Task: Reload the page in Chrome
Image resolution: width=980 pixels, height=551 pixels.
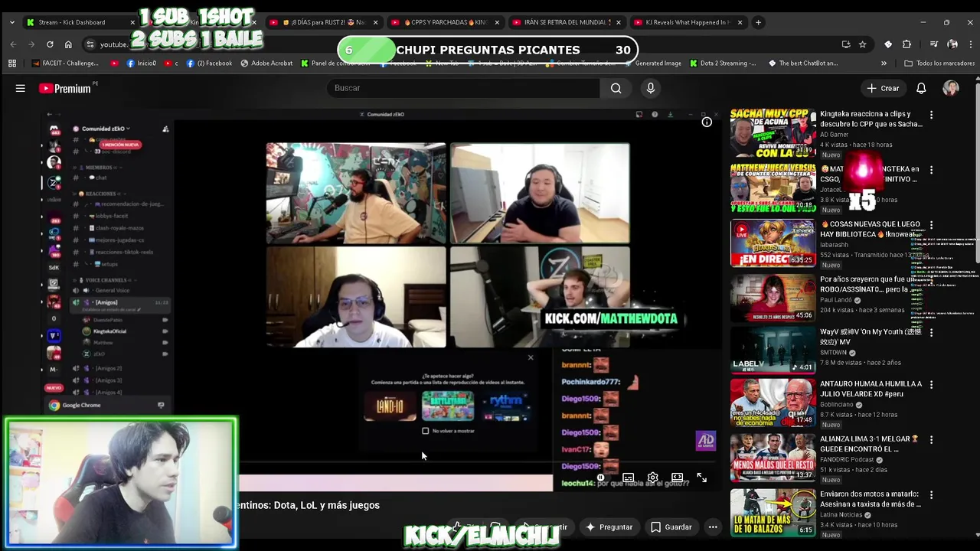Action: (x=50, y=44)
